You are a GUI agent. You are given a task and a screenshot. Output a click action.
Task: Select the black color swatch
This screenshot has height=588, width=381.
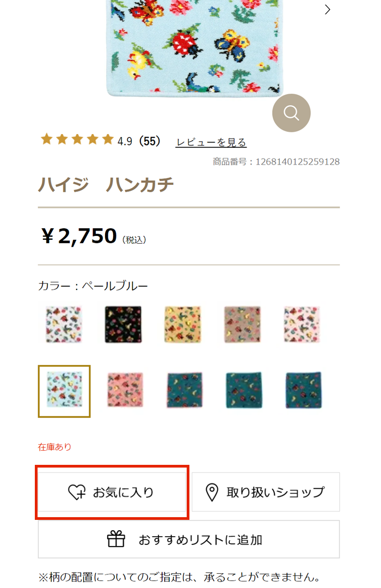click(123, 324)
